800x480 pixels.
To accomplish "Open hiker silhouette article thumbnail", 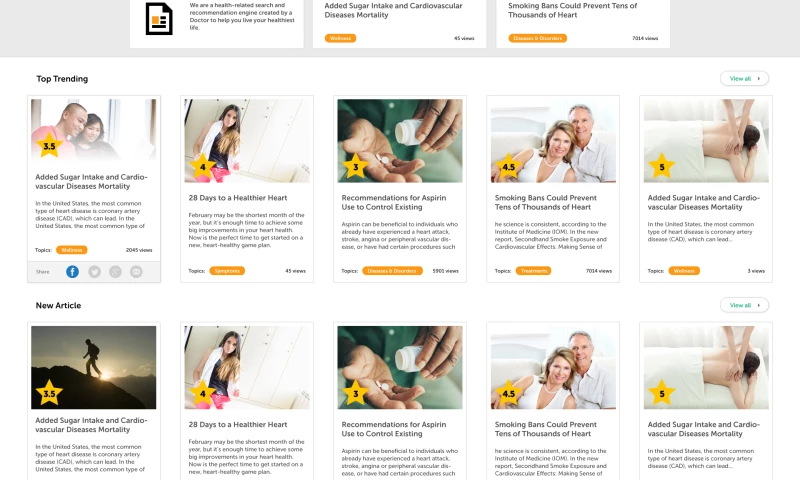I will coord(94,367).
